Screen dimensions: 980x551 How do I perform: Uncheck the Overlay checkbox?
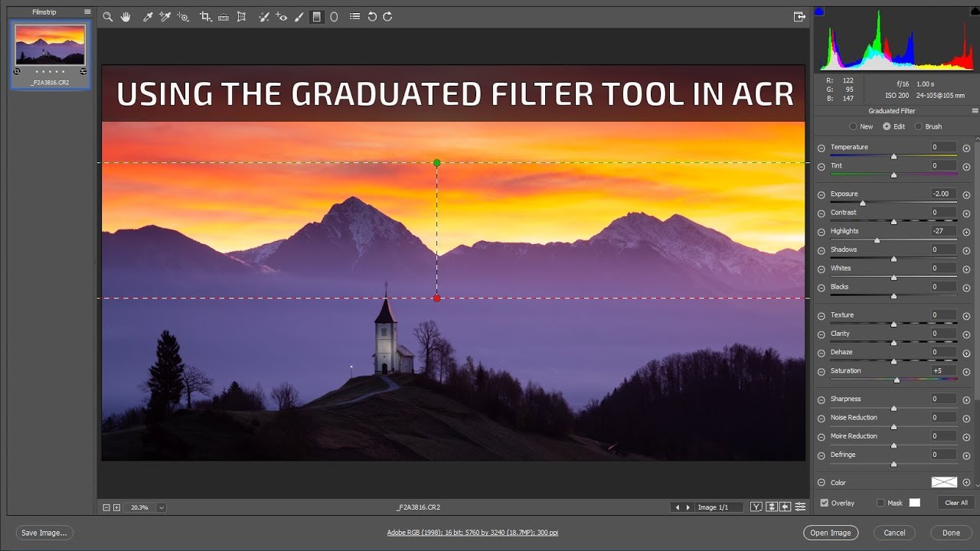[824, 503]
